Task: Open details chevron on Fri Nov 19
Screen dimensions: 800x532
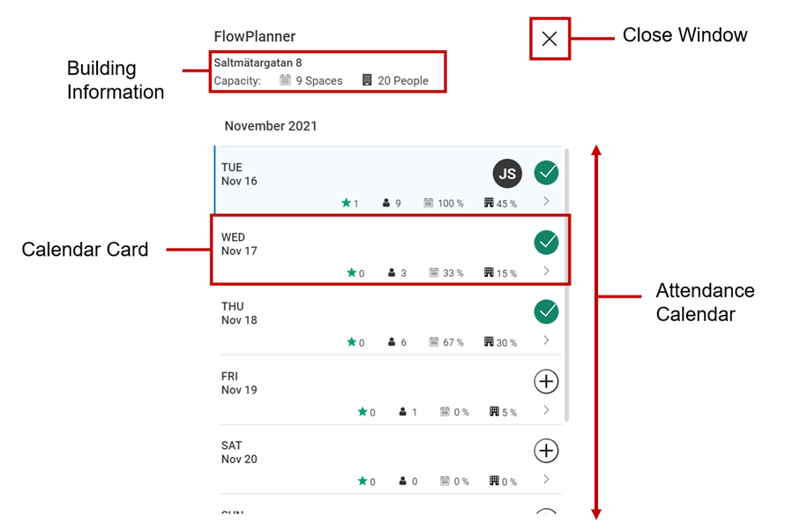Action: pos(546,410)
